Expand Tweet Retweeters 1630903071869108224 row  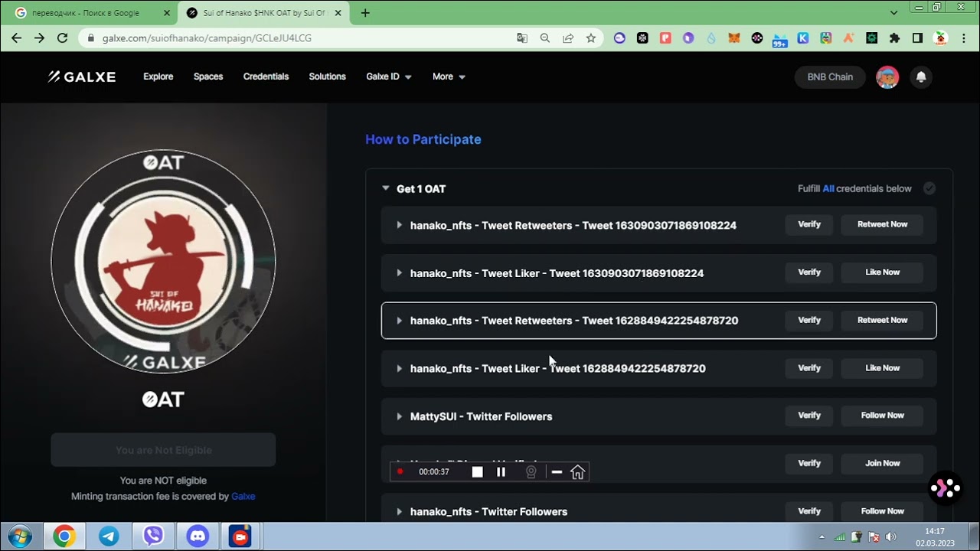point(399,225)
